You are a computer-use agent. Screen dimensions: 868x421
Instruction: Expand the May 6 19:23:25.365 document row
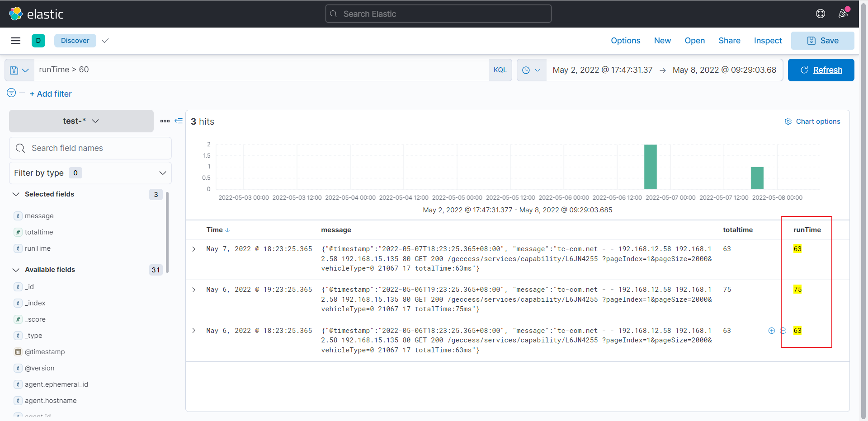194,290
